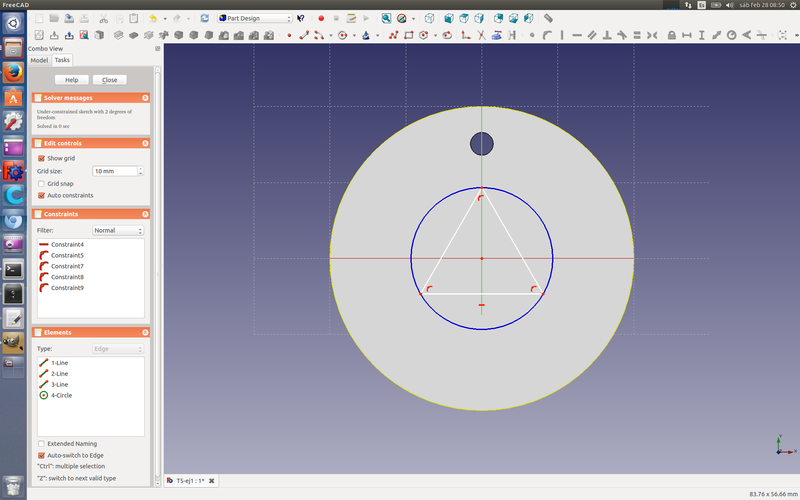Click the Undo arrow icon
Image resolution: width=800 pixels, height=500 pixels.
click(x=153, y=18)
